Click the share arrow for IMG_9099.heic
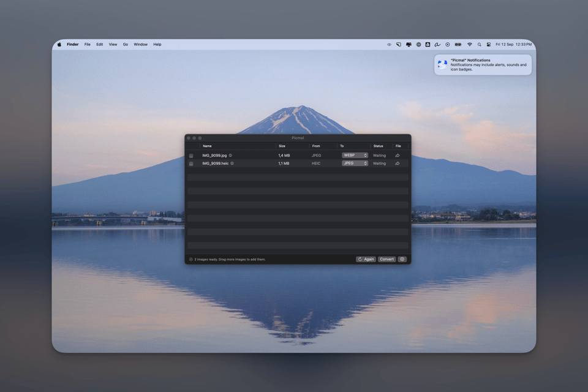 tap(398, 164)
